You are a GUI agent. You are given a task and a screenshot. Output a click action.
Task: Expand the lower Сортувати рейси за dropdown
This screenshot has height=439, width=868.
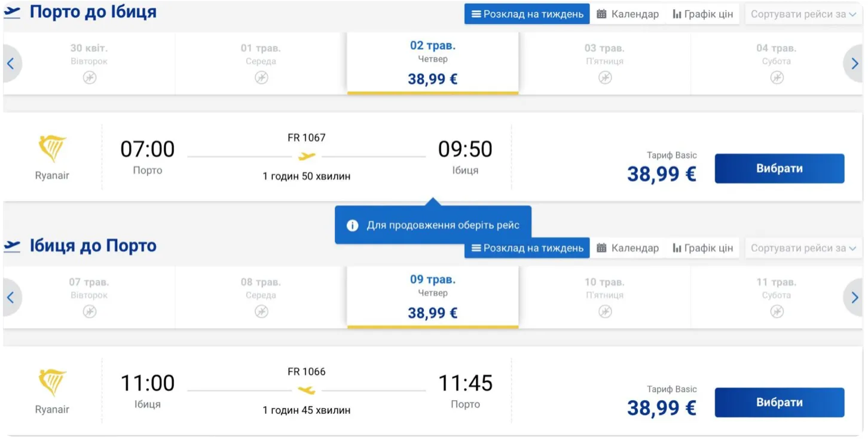coord(803,248)
